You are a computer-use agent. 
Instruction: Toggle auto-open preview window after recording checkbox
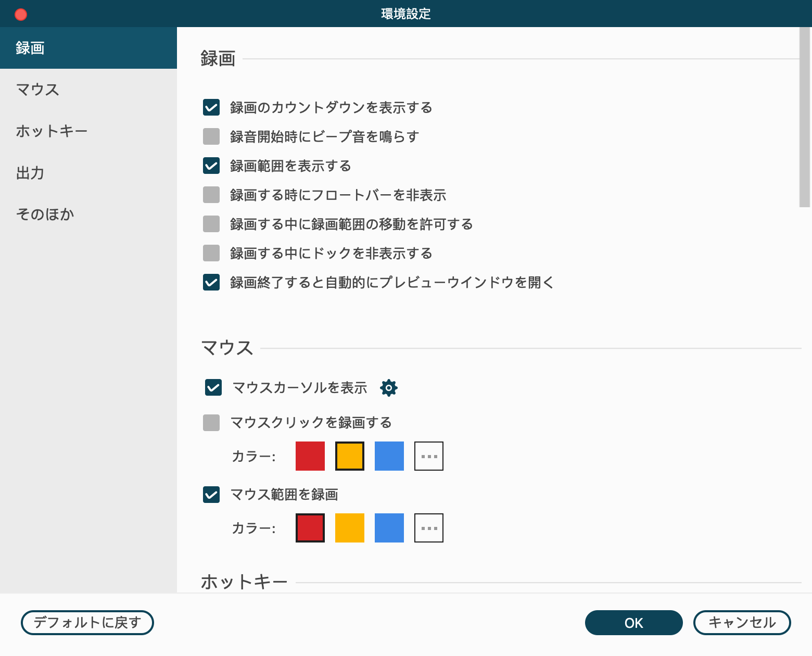[211, 283]
